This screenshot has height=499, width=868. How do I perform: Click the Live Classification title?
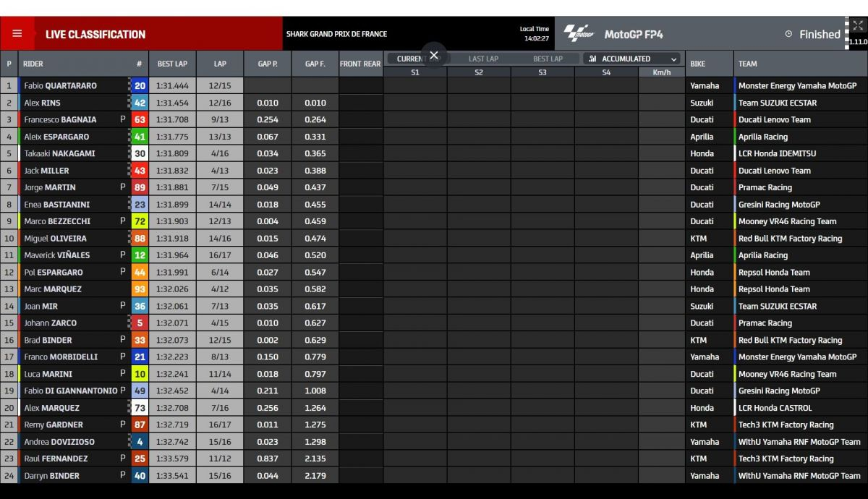pos(95,34)
